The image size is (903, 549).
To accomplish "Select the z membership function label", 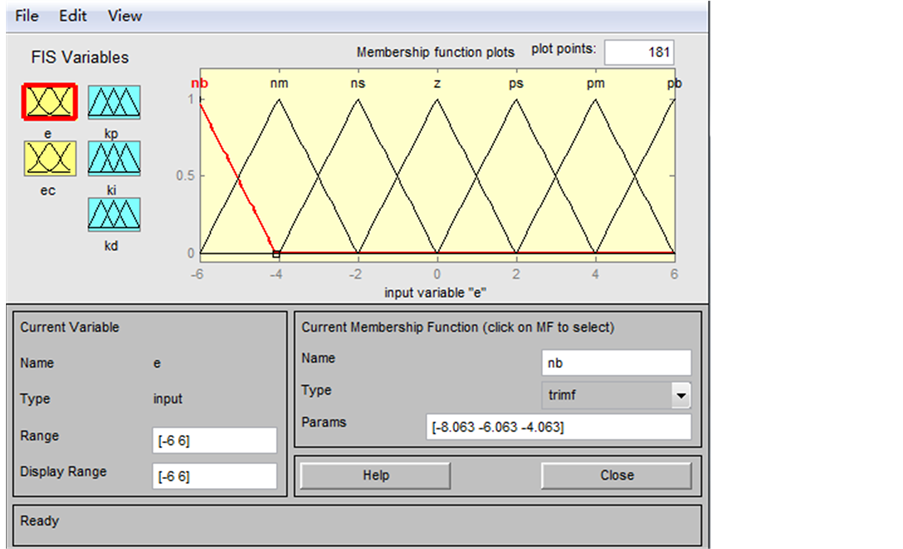I will tap(437, 83).
